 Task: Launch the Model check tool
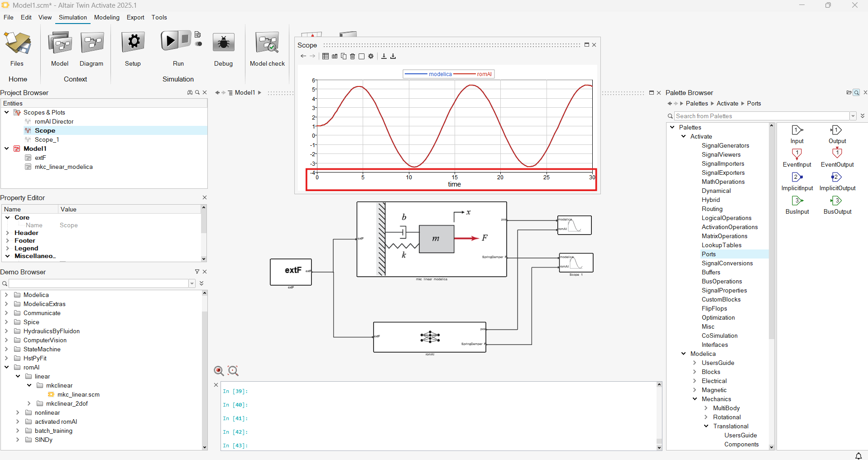[267, 43]
